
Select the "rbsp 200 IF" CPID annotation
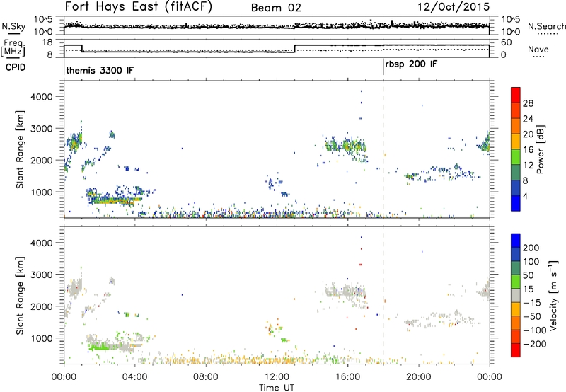[x=411, y=64]
